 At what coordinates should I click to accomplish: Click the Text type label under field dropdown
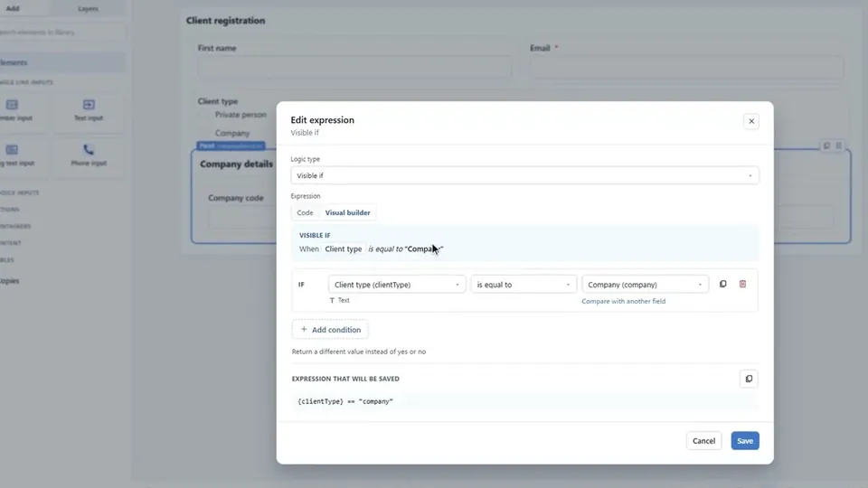pos(340,300)
